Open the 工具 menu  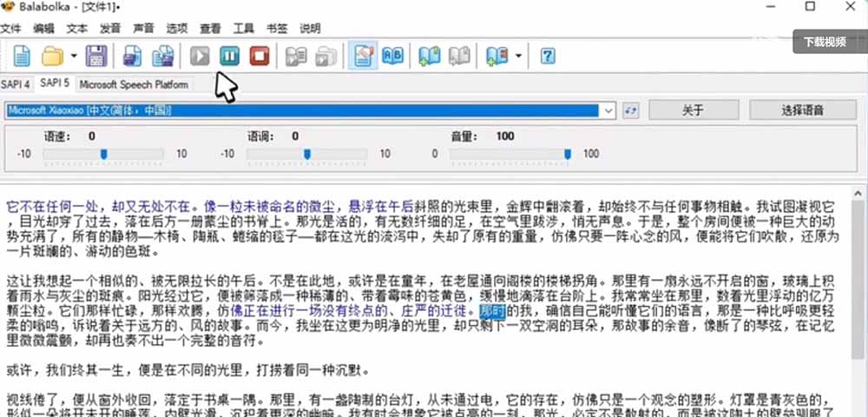[x=244, y=29]
